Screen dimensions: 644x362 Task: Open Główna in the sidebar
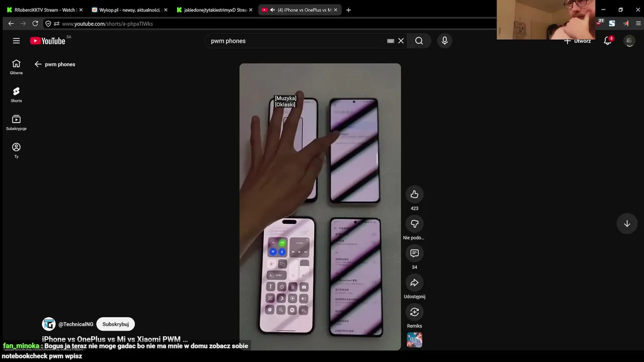(x=16, y=67)
